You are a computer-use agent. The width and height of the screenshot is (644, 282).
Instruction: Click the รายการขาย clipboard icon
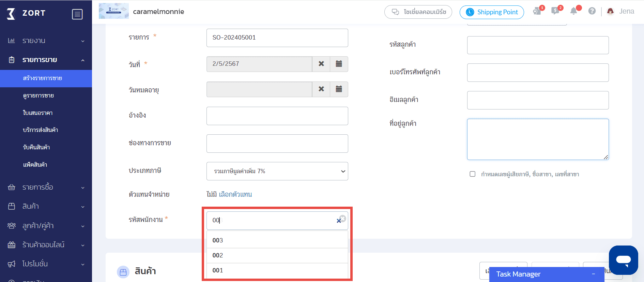coord(12,60)
